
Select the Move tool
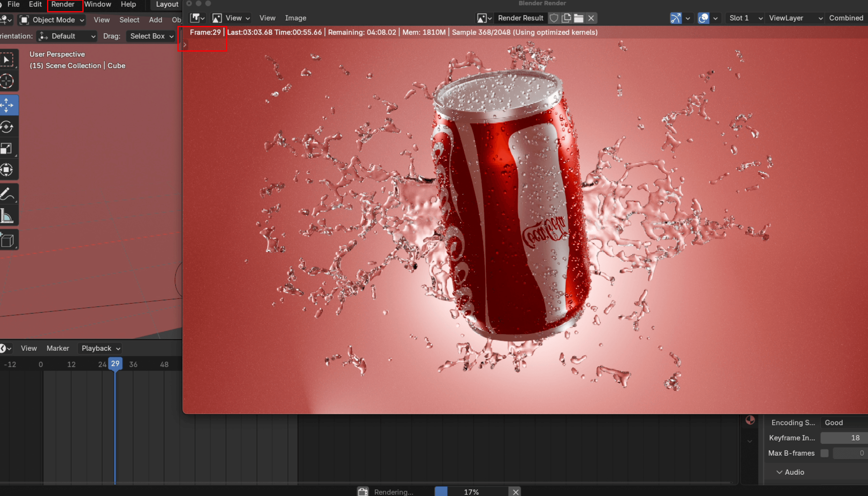coord(7,105)
